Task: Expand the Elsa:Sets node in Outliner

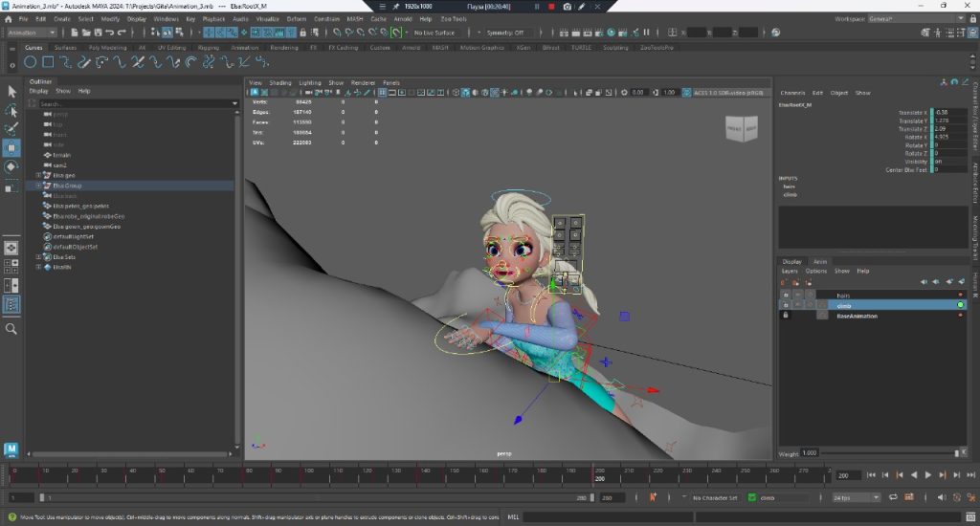Action: pyautogui.click(x=38, y=256)
